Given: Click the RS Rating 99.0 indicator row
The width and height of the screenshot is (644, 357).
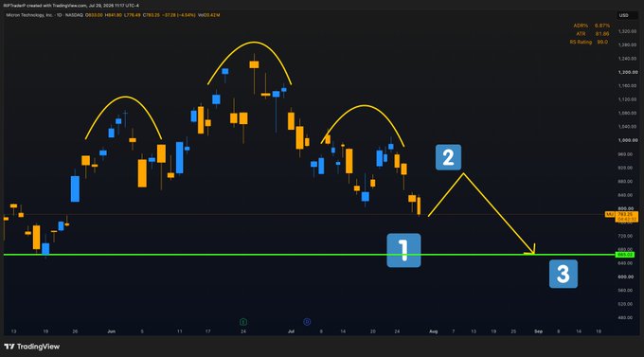Looking at the screenshot, I should point(588,42).
